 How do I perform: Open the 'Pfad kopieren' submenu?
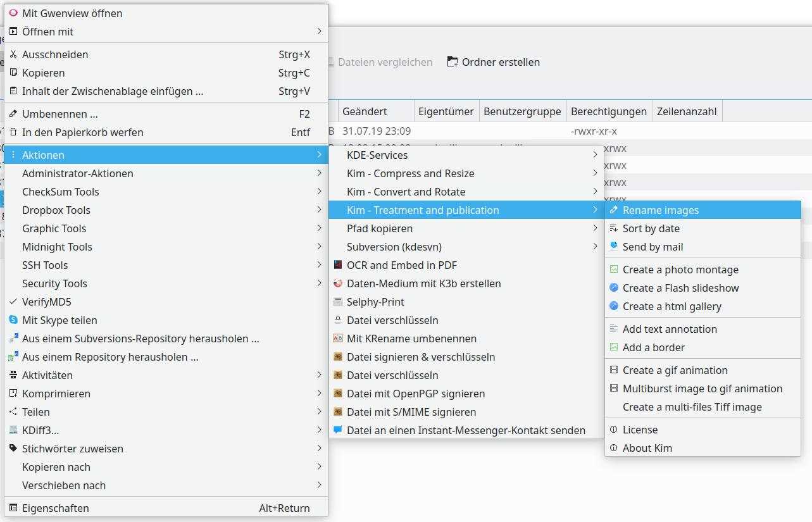466,228
